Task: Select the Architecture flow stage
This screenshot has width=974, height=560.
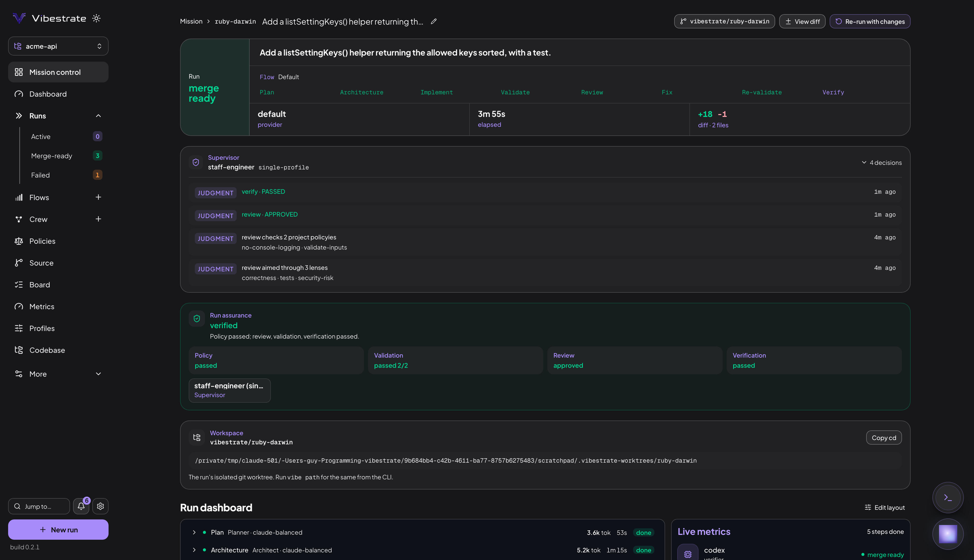Action: 361,92
